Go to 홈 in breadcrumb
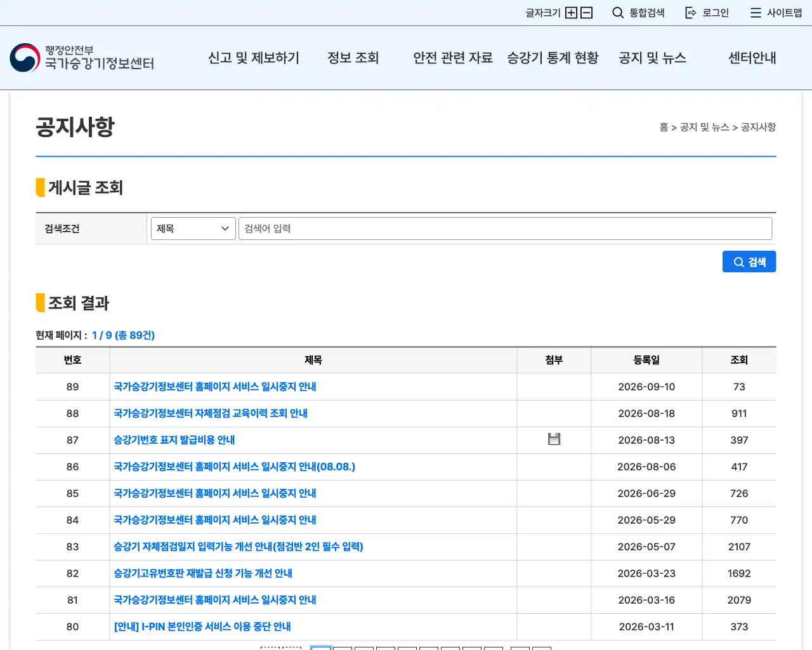 click(x=664, y=127)
